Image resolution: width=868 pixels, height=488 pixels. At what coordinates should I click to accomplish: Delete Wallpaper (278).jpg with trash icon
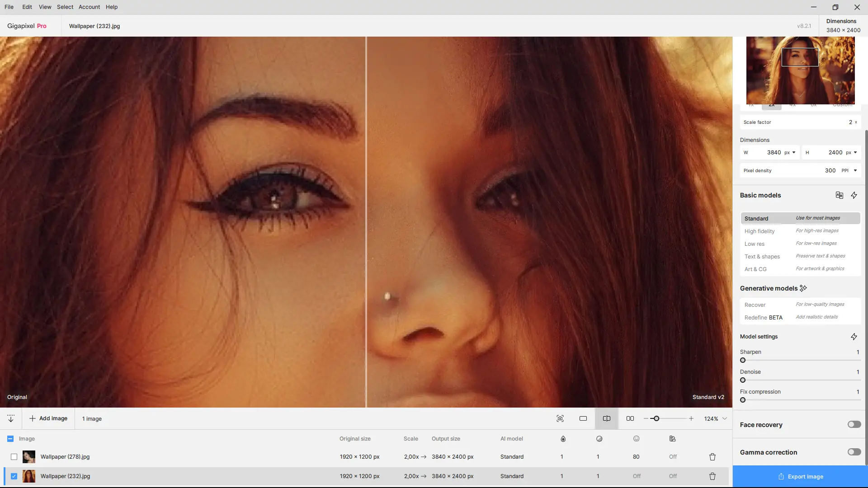tap(712, 457)
